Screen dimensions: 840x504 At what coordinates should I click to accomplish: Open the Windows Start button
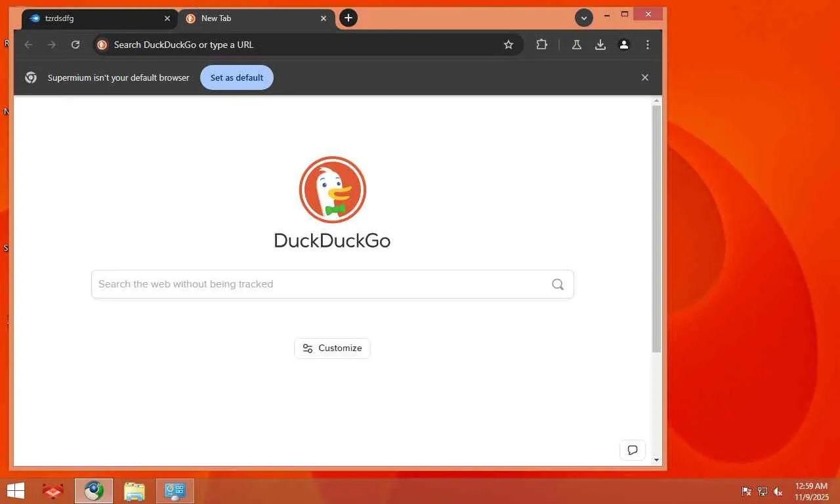click(15, 491)
